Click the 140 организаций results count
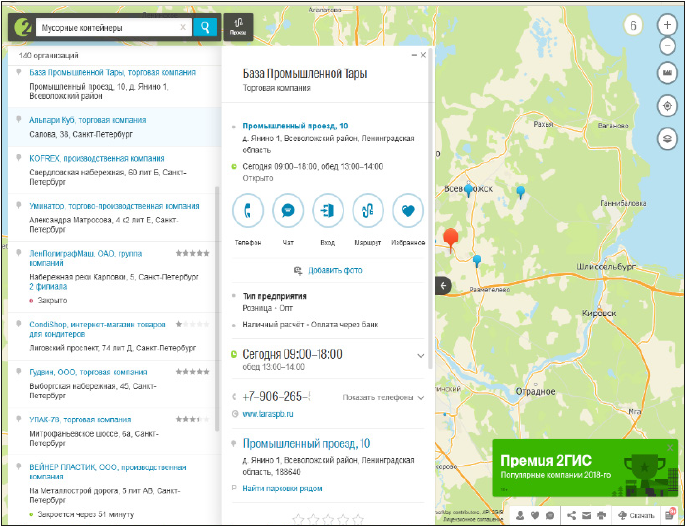The width and height of the screenshot is (688, 527). tap(49, 56)
